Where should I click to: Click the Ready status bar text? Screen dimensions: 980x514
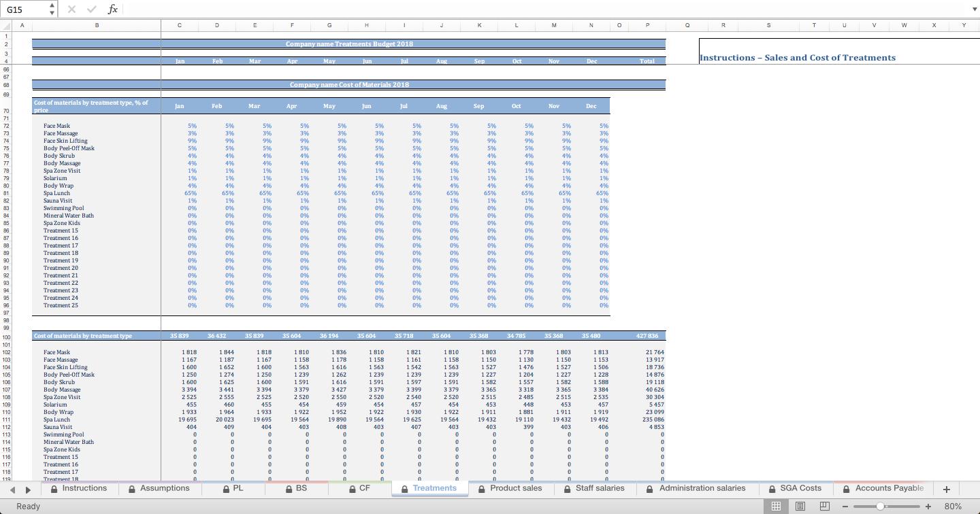click(29, 507)
